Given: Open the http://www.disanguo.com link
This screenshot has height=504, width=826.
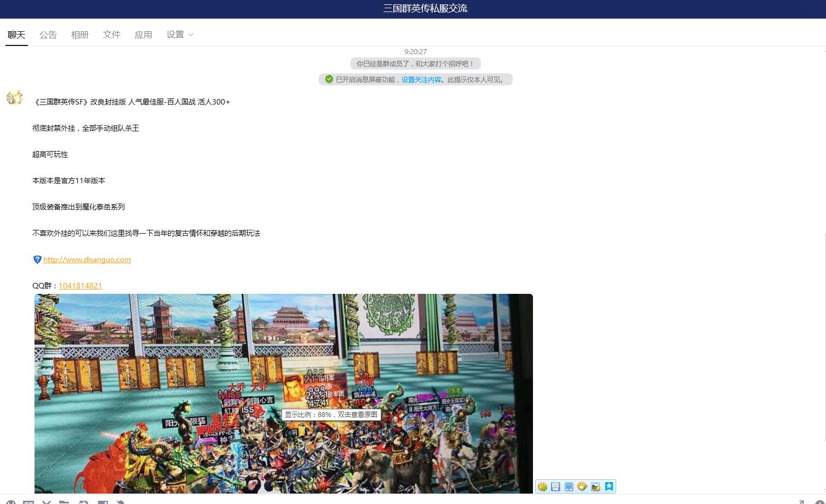Looking at the screenshot, I should [87, 259].
